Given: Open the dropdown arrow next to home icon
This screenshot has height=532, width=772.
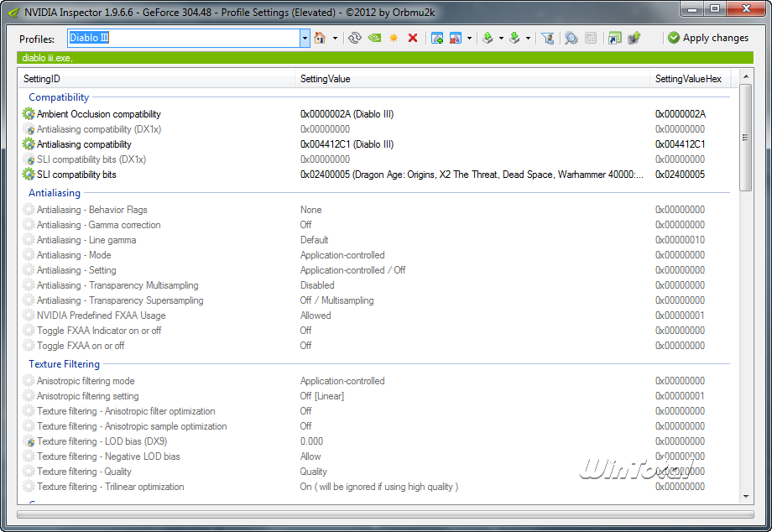Looking at the screenshot, I should click(x=336, y=38).
